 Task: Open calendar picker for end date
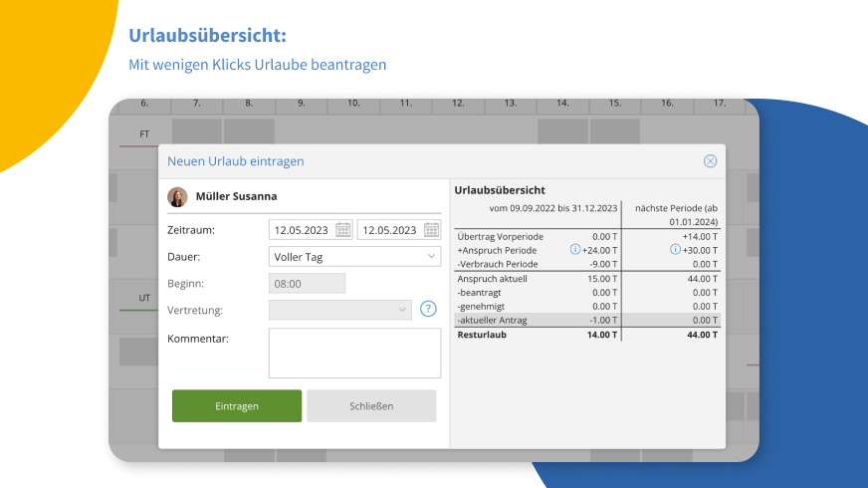(431, 230)
